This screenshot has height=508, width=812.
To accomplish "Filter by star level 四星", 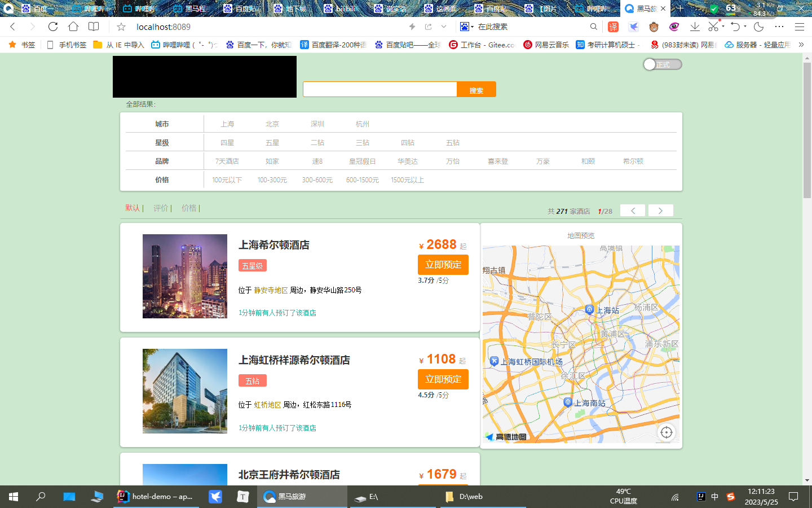I will 227,143.
